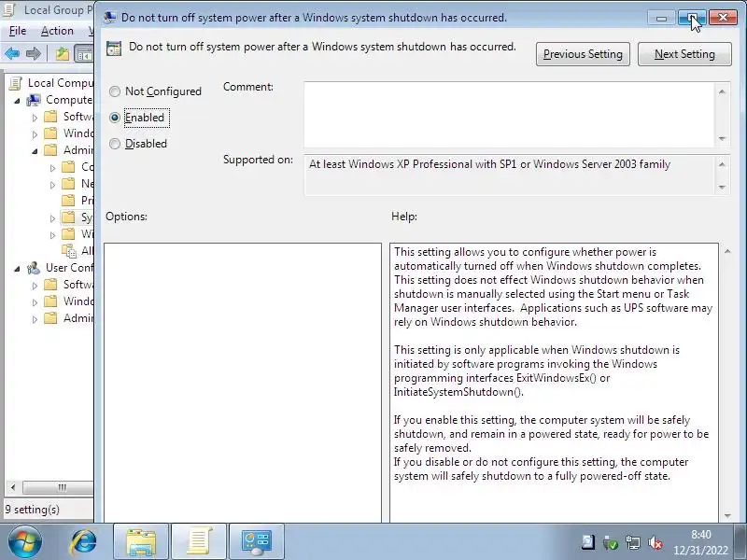Click the muted volume tray icon
This screenshot has width=747, height=560.
click(655, 542)
